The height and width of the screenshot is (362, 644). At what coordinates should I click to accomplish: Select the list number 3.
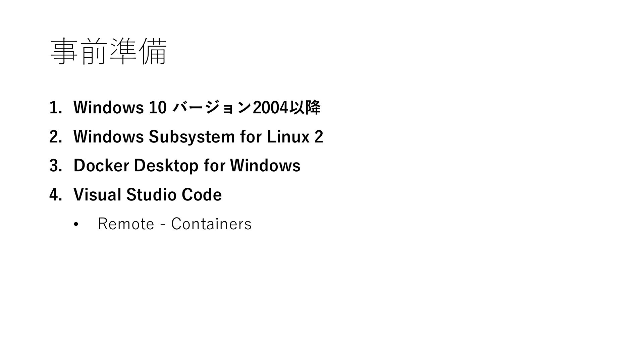[56, 166]
